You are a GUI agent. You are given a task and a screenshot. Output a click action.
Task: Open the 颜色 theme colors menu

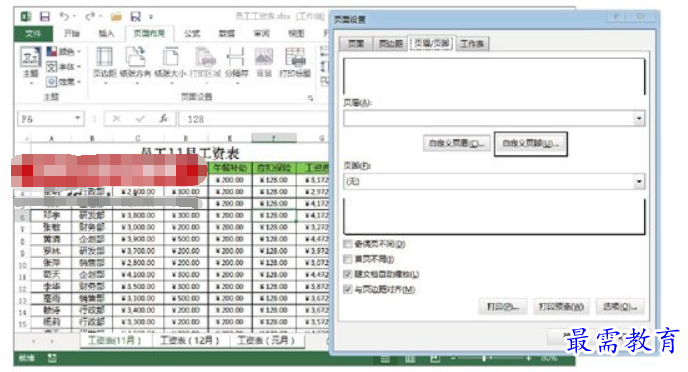64,52
